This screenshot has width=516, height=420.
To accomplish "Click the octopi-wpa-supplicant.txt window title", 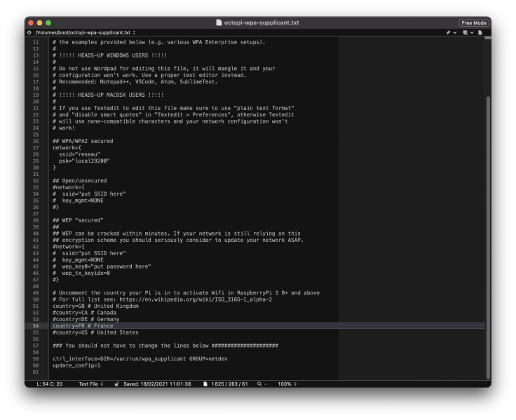I will click(x=262, y=22).
